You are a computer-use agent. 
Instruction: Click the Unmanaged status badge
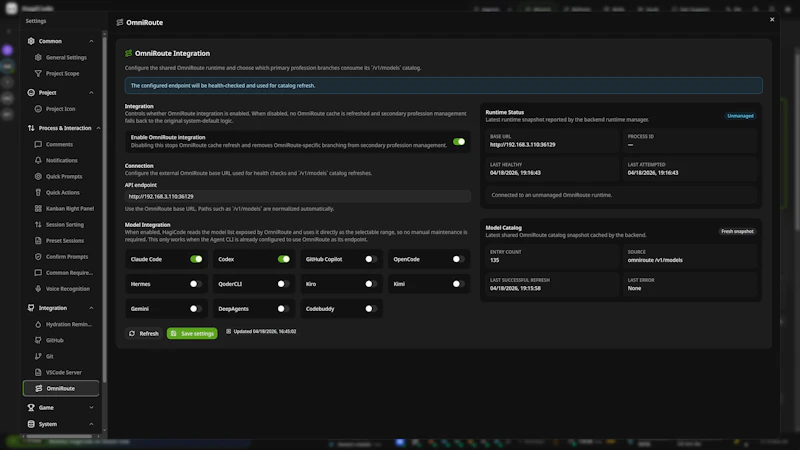click(x=740, y=116)
